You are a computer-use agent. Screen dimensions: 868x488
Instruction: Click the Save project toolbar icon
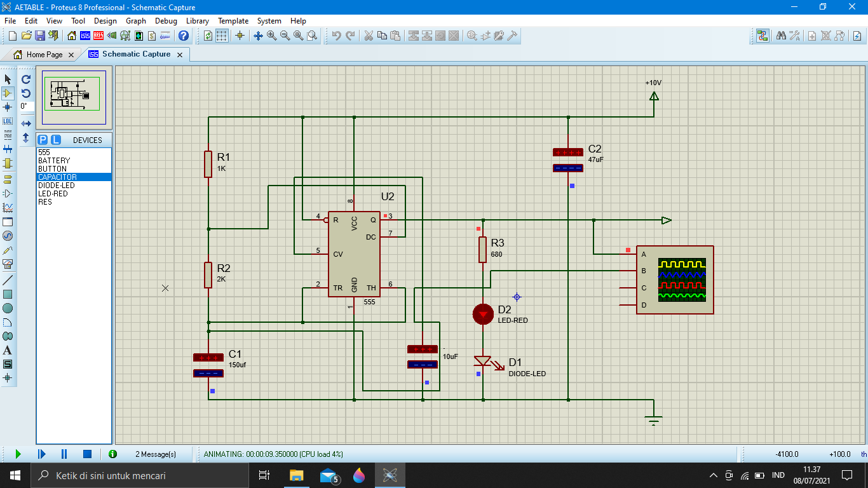pos(39,36)
